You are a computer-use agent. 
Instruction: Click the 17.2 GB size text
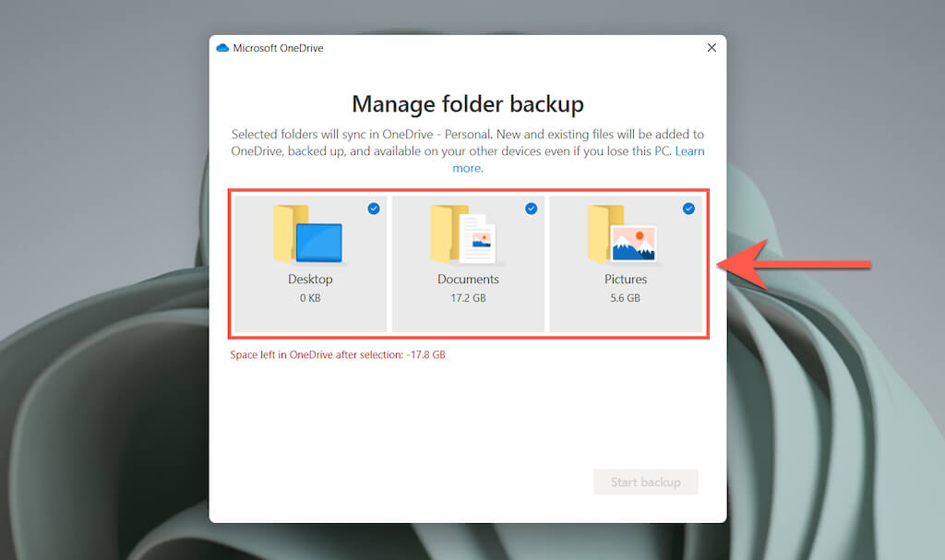[x=468, y=298]
